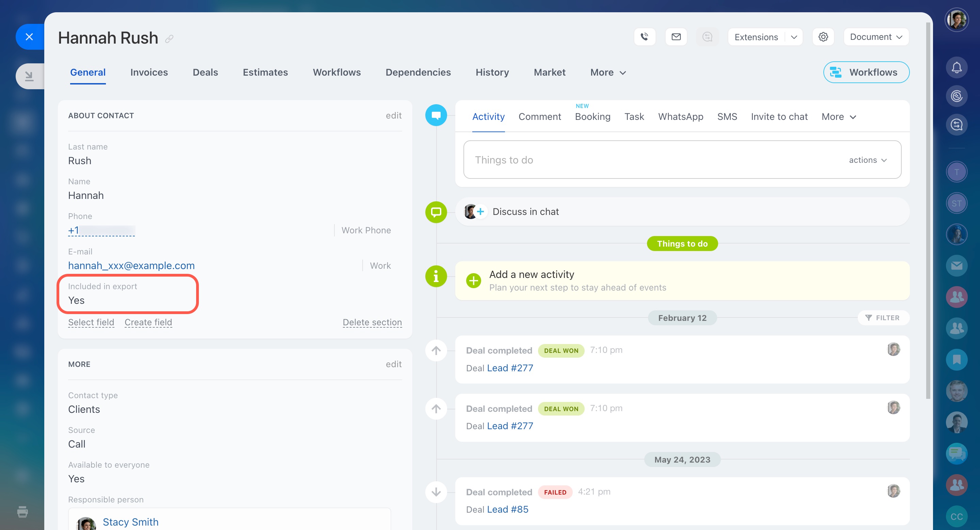Viewport: 980px width, 530px height.
Task: Unpin the failed Lead #85 entry arrow
Action: [436, 492]
